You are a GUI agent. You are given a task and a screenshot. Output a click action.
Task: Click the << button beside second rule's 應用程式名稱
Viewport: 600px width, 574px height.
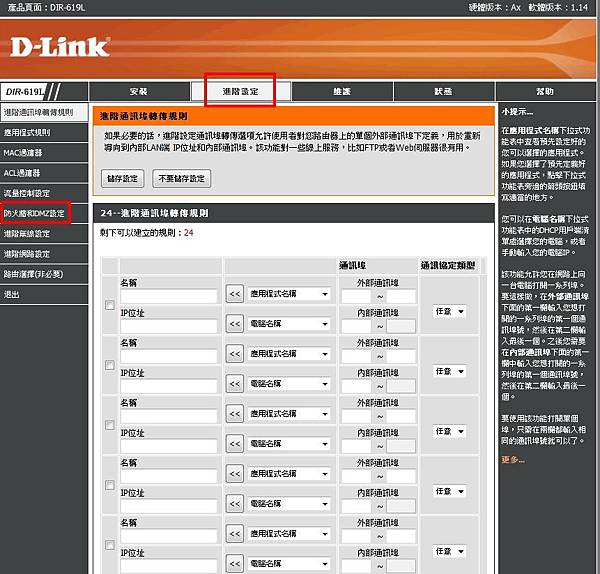tap(235, 354)
